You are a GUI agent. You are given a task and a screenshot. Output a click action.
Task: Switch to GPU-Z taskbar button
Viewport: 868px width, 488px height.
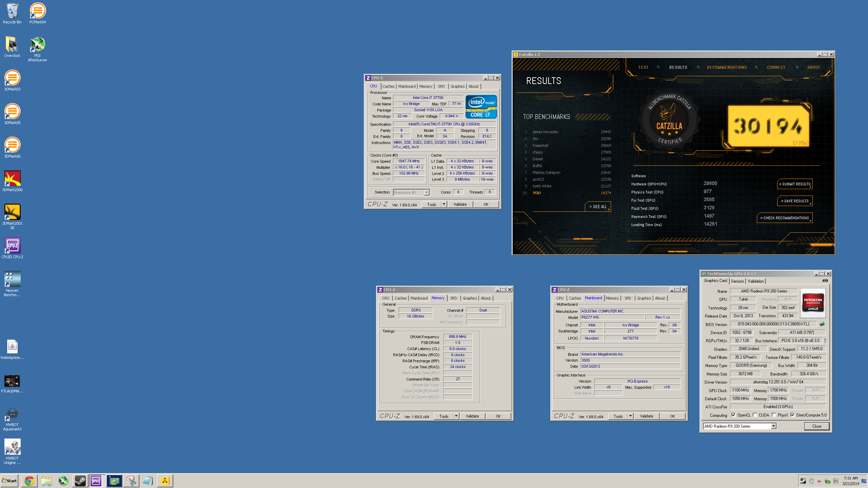pos(114,481)
